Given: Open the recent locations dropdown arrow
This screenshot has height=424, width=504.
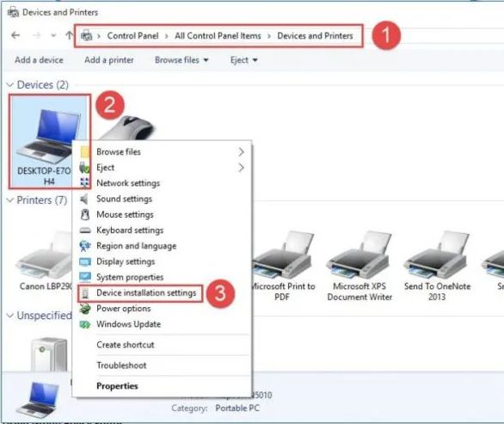Looking at the screenshot, I should (53, 35).
